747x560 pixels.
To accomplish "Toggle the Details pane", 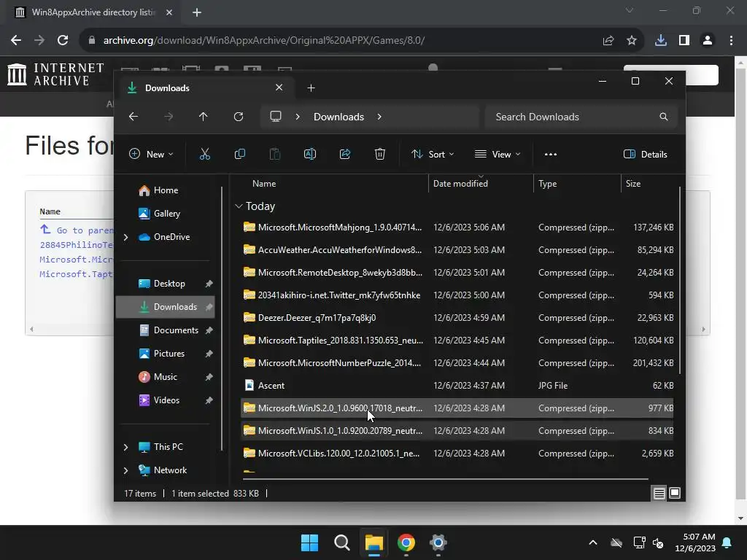I will click(645, 155).
